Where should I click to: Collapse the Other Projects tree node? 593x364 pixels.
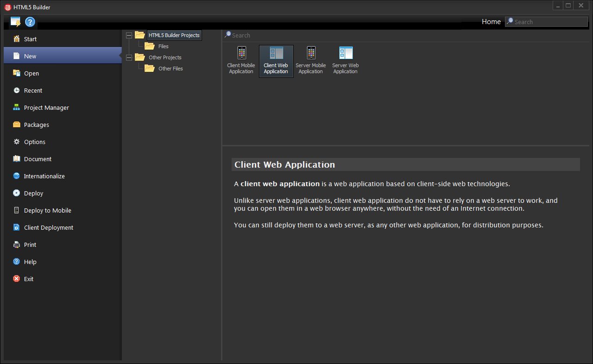(129, 57)
